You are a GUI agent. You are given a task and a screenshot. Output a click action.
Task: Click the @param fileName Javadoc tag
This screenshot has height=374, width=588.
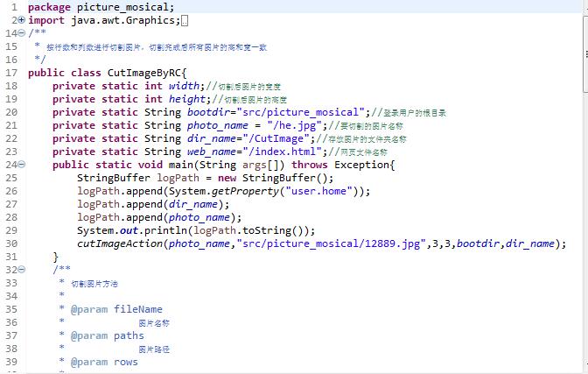pyautogui.click(x=116, y=309)
